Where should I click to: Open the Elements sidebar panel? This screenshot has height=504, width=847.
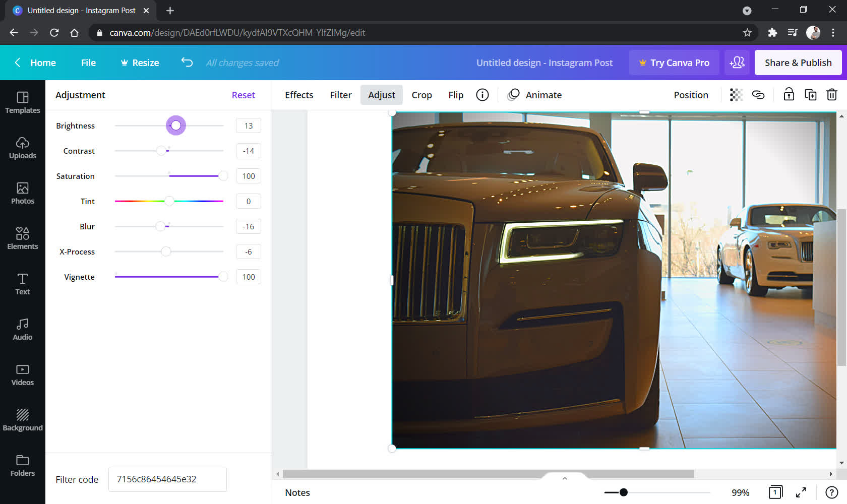pos(23,238)
